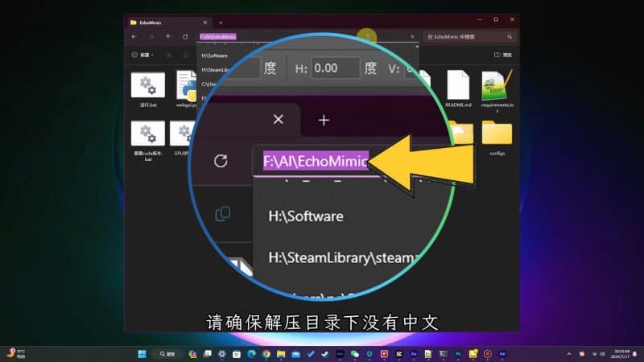Go back using the Explorer back arrow
This screenshot has width=644, height=362.
[134, 36]
